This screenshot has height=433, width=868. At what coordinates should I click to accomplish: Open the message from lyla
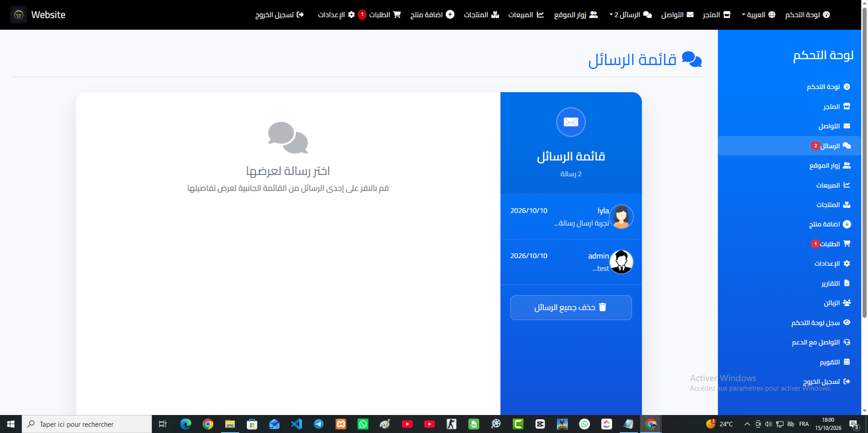571,217
